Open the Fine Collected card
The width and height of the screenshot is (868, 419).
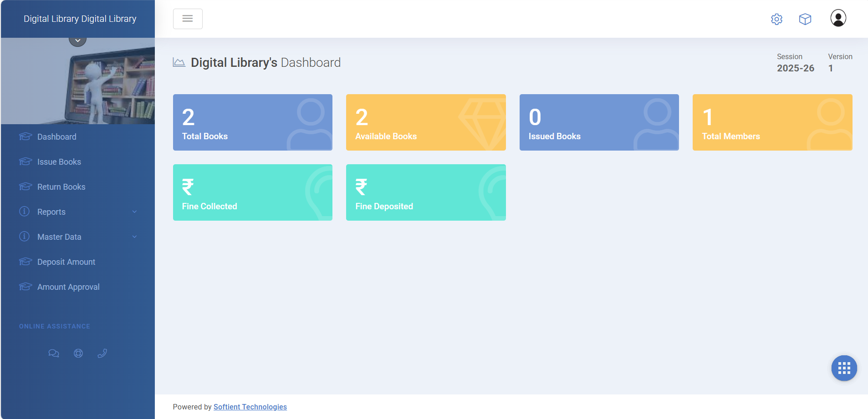[x=253, y=192]
